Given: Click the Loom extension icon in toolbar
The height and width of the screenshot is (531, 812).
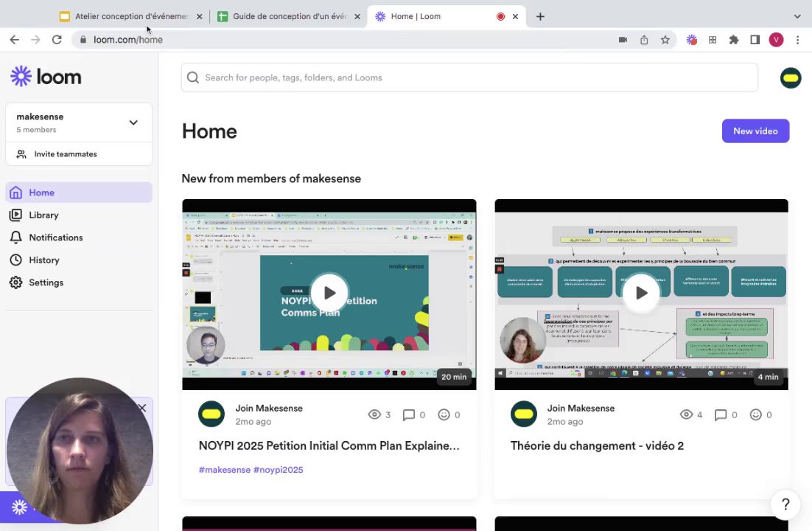Looking at the screenshot, I should [x=691, y=40].
